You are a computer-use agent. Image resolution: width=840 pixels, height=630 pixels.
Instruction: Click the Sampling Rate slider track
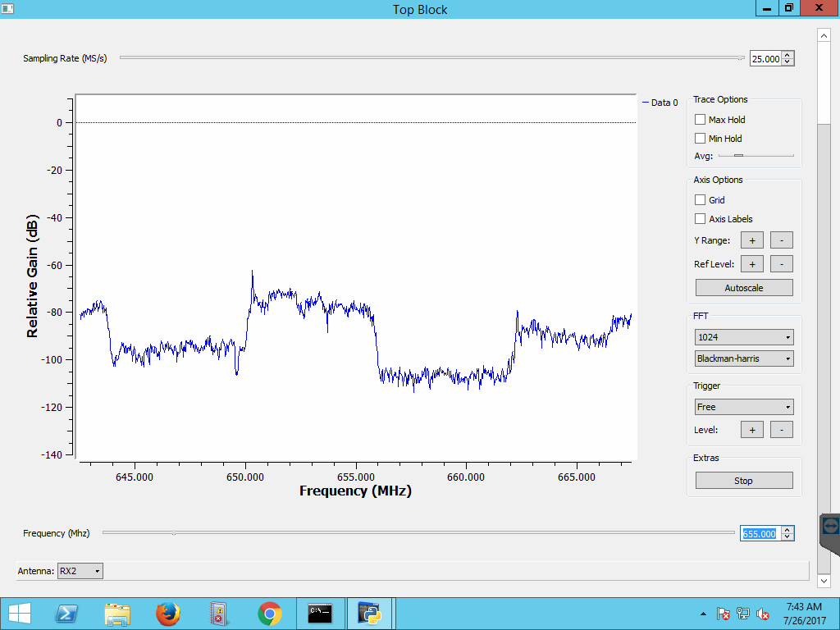pyautogui.click(x=431, y=58)
